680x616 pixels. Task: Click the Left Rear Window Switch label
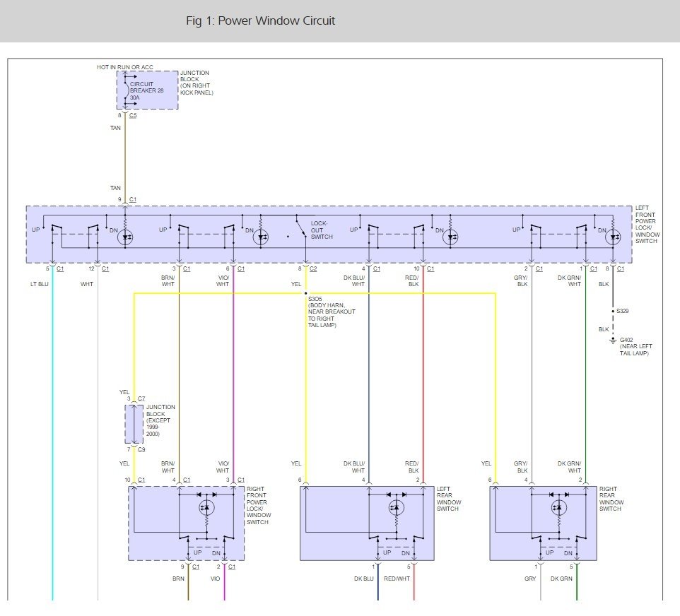point(448,499)
